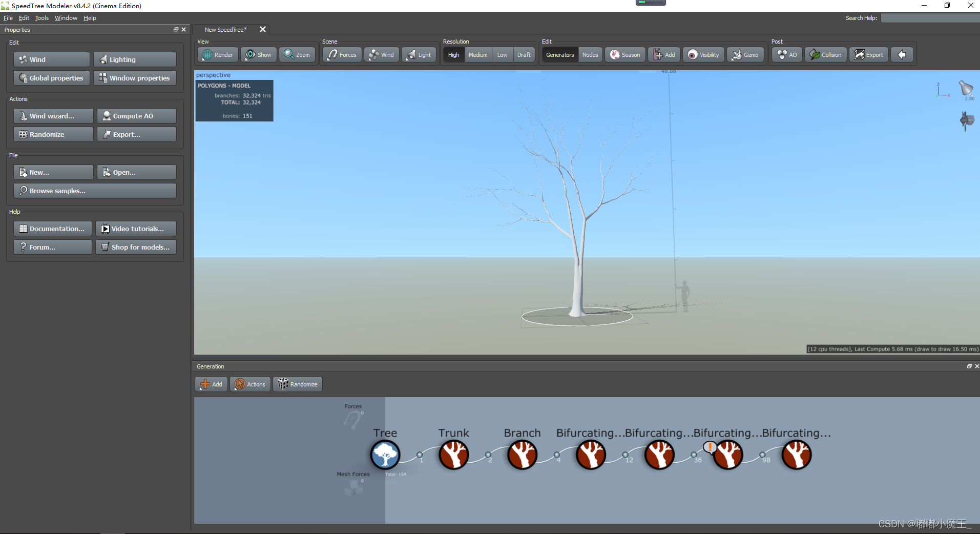Select the Branch generator node
This screenshot has width=980, height=534.
pos(523,455)
